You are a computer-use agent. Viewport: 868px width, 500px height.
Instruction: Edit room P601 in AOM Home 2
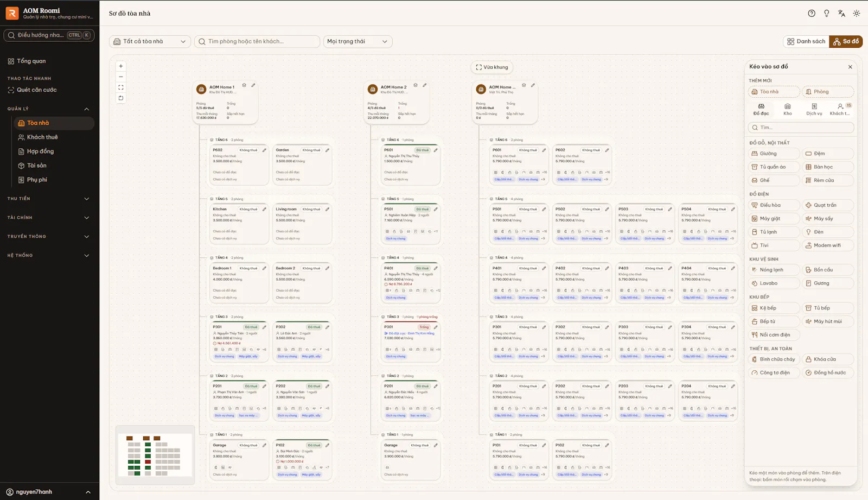click(436, 150)
